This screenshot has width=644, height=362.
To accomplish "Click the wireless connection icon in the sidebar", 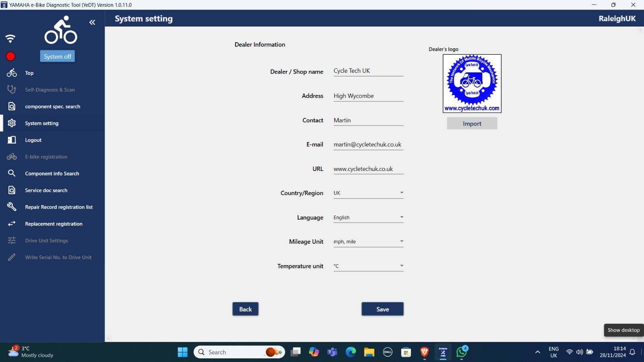I will pyautogui.click(x=10, y=39).
